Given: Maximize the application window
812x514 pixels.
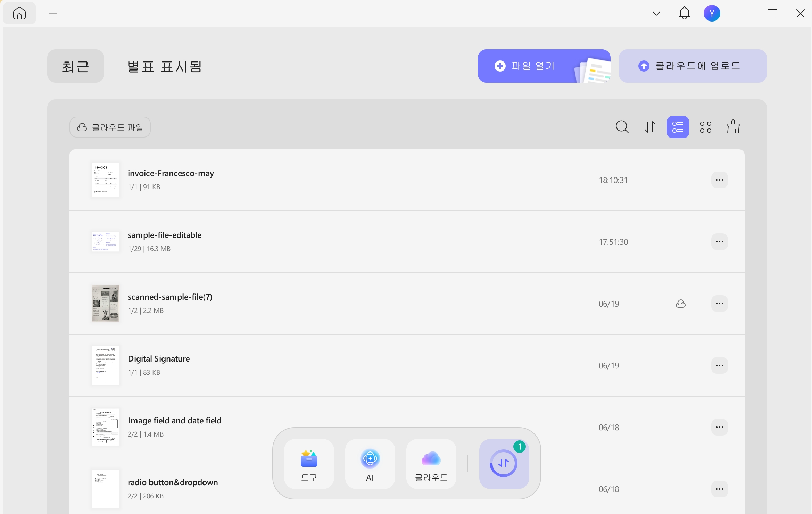Looking at the screenshot, I should click(x=772, y=13).
